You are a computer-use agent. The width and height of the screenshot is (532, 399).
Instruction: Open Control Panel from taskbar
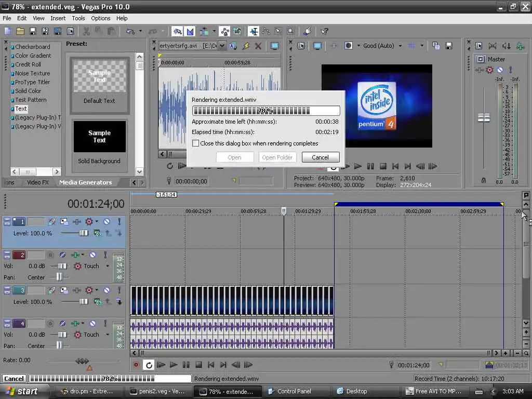pyautogui.click(x=294, y=391)
